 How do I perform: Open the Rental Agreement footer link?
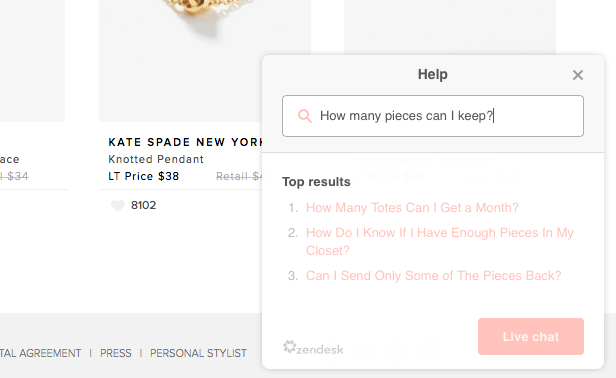[x=40, y=353]
